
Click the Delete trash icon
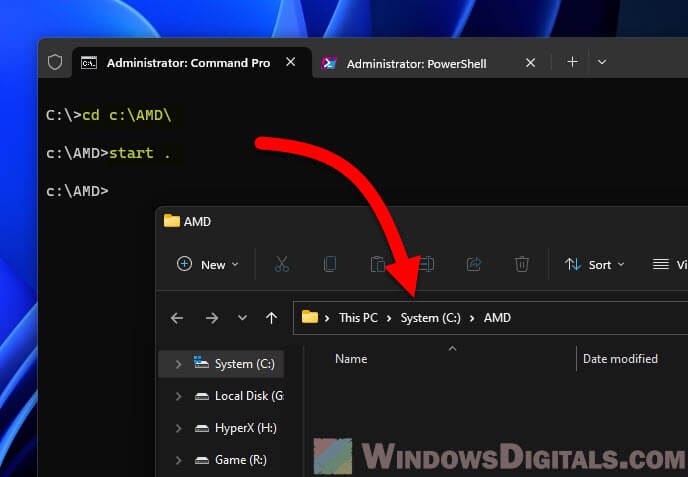[522, 264]
